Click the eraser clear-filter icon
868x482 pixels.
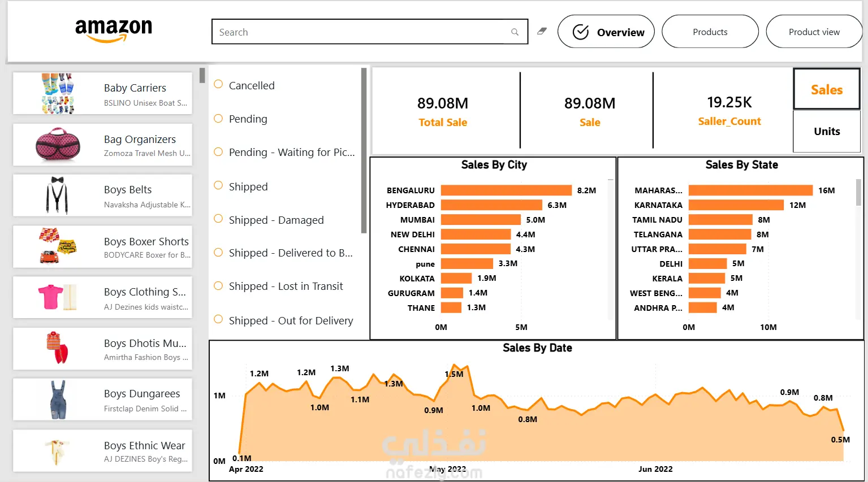point(542,32)
